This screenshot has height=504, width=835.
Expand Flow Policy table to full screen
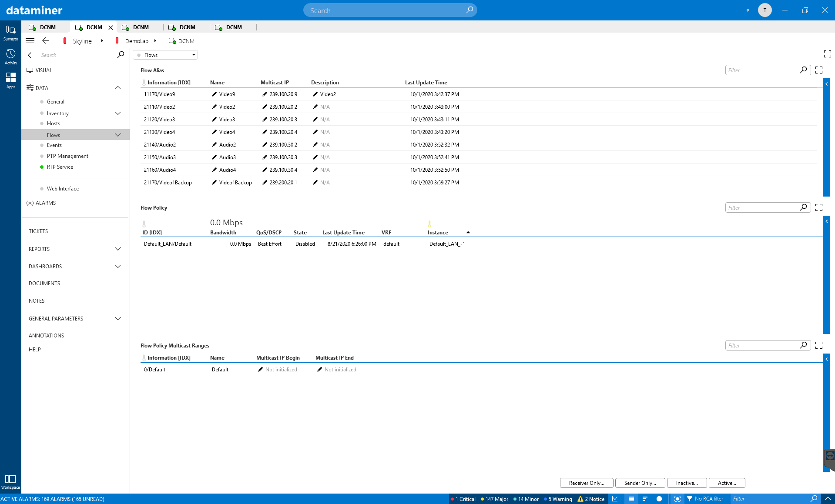(819, 207)
